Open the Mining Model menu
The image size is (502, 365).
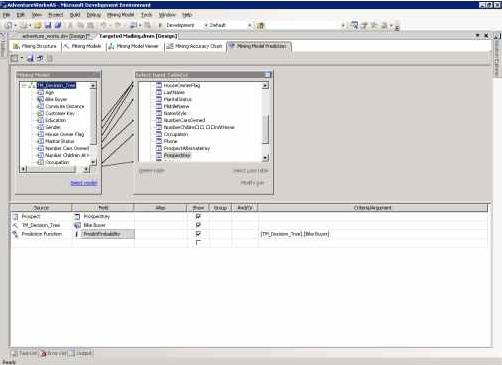tap(120, 15)
